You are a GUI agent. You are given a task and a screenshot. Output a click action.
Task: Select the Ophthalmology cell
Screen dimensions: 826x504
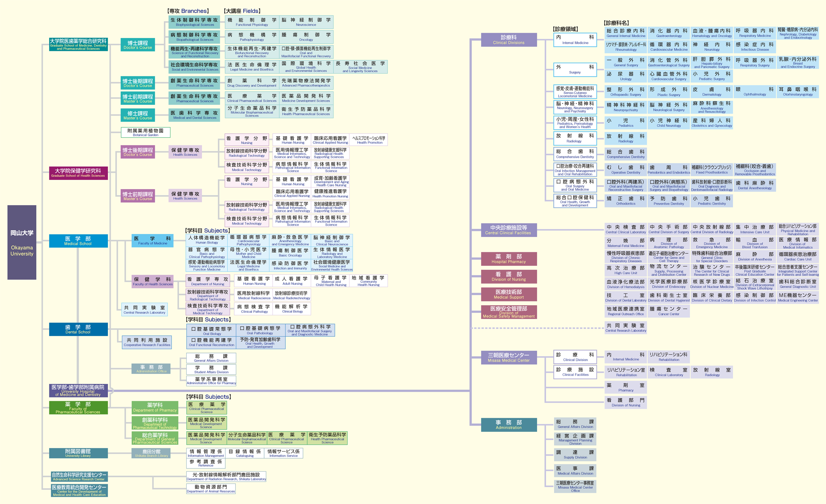pos(754,91)
